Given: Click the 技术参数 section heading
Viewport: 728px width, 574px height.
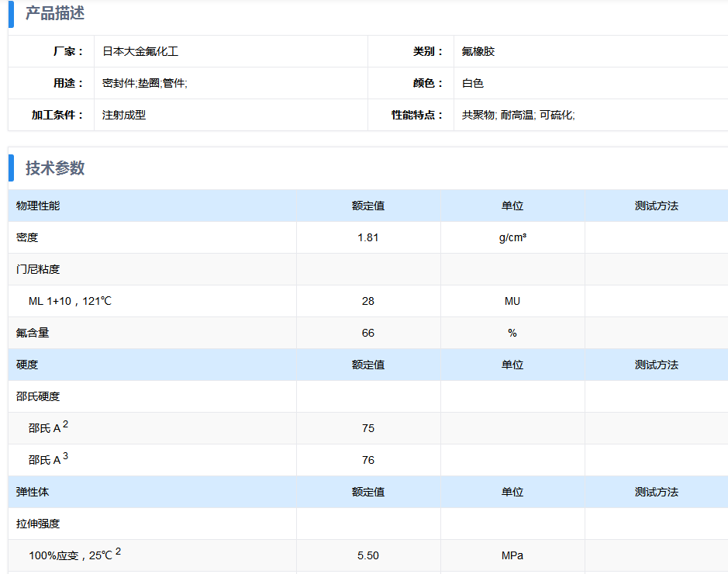Looking at the screenshot, I should (x=55, y=168).
